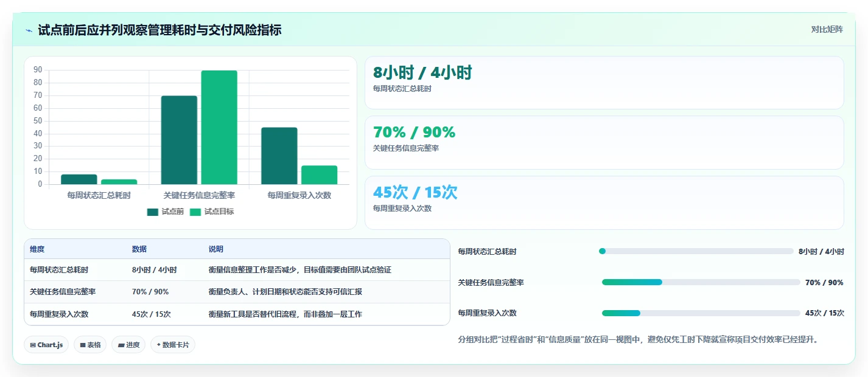868x377 pixels.
Task: Click progress row label 关键任务信息完整率
Action: pyautogui.click(x=491, y=283)
